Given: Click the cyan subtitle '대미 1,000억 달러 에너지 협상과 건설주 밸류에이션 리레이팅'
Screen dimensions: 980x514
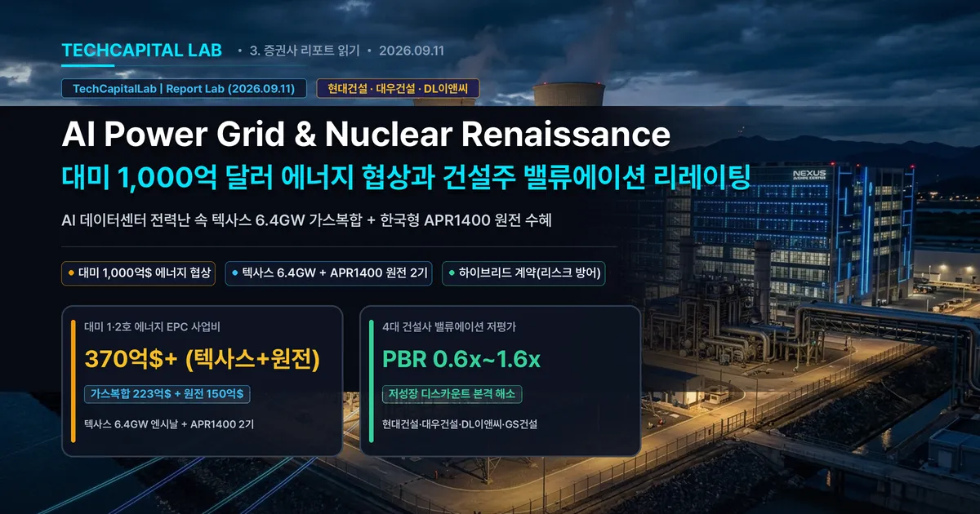Looking at the screenshot, I should [x=406, y=177].
